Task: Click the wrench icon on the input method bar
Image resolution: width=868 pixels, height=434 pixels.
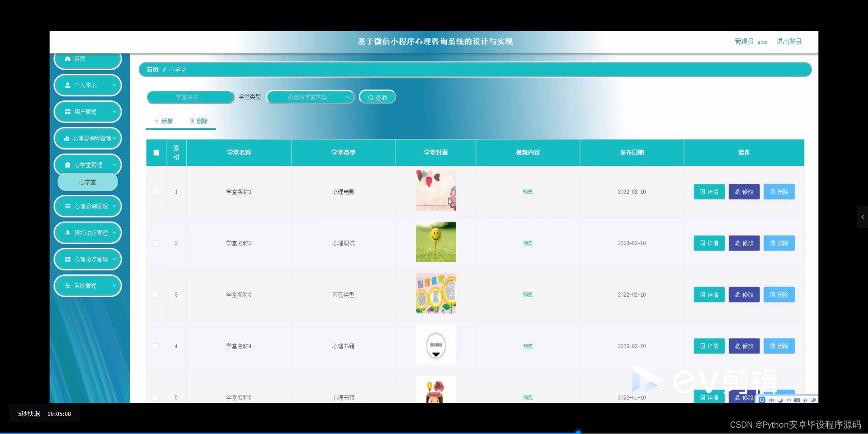Action: pos(814,401)
